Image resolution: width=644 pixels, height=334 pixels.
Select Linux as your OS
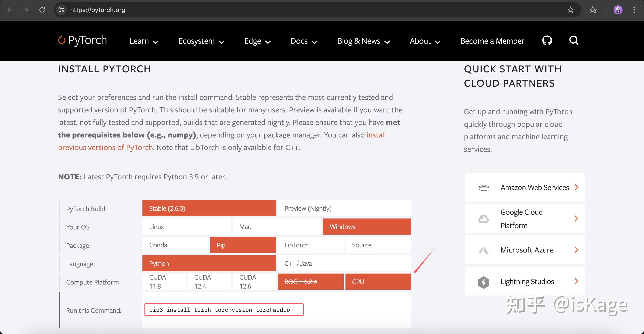[186, 227]
